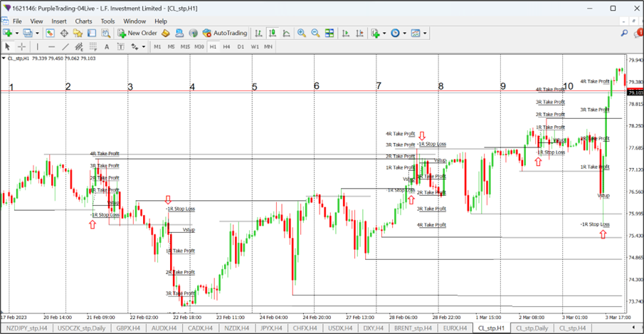The image size is (644, 334).
Task: Zoom out on the chart
Action: click(315, 33)
